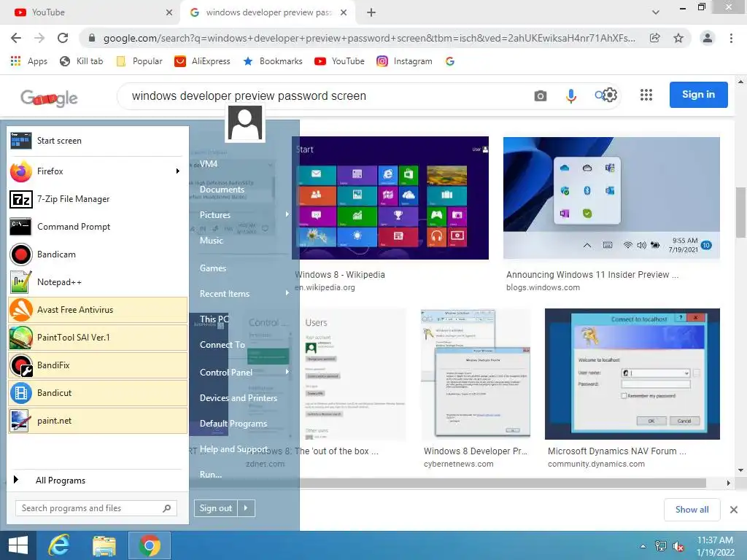Click the taskbar clock showing 11:37 AM
Viewport: 747px width, 560px height.
715,546
